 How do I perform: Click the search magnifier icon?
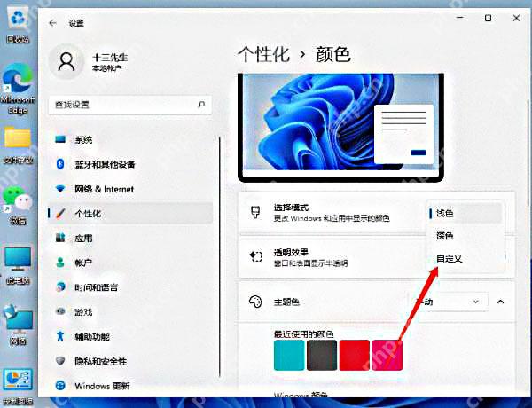click(201, 105)
